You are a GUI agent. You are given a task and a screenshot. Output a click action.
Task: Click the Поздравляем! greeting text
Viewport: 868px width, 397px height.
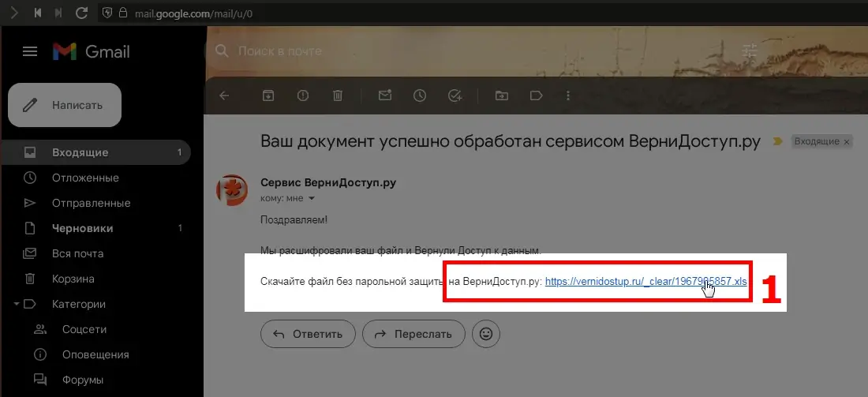[x=294, y=220]
